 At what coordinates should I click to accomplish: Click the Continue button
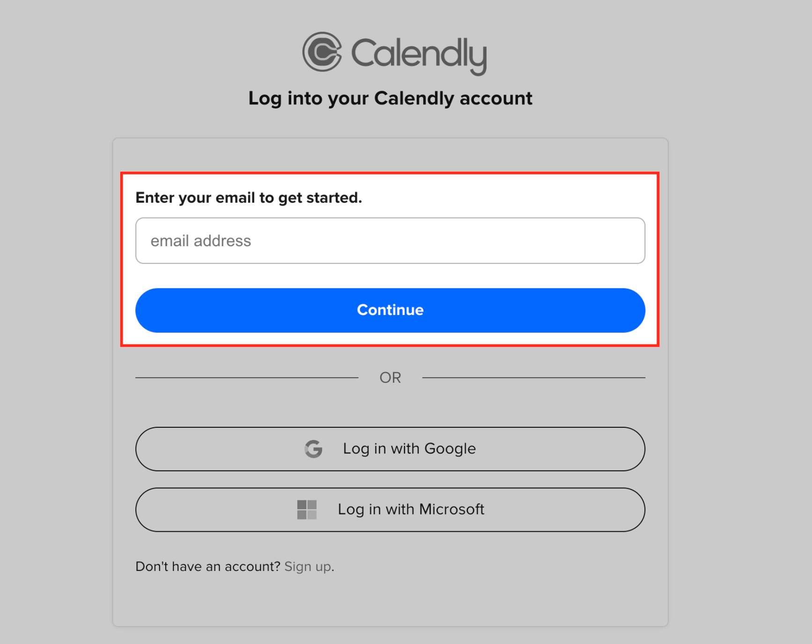click(x=390, y=310)
